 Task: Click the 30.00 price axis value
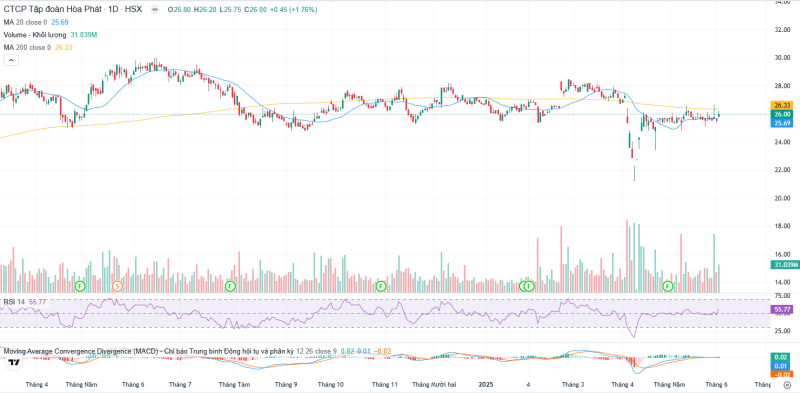782,58
